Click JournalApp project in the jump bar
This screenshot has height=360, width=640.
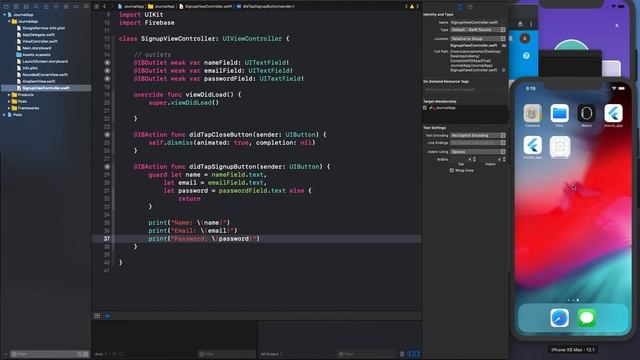131,7
